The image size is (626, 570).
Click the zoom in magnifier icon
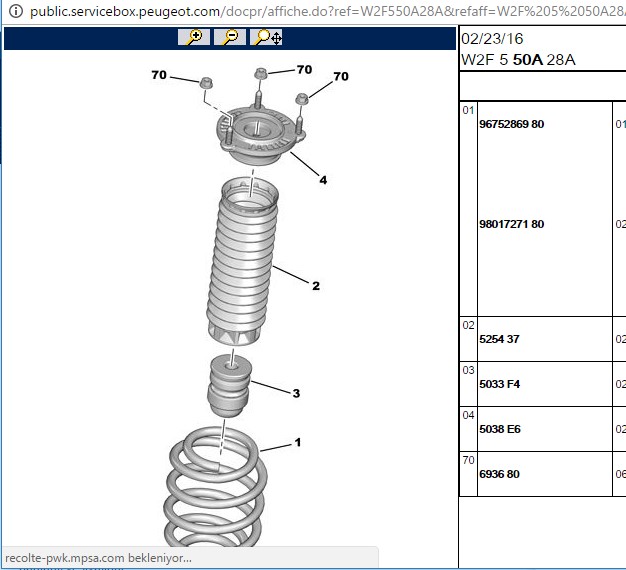tap(194, 37)
